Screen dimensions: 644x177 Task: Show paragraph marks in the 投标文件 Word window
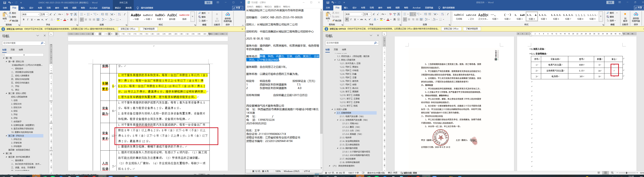click(x=448, y=14)
